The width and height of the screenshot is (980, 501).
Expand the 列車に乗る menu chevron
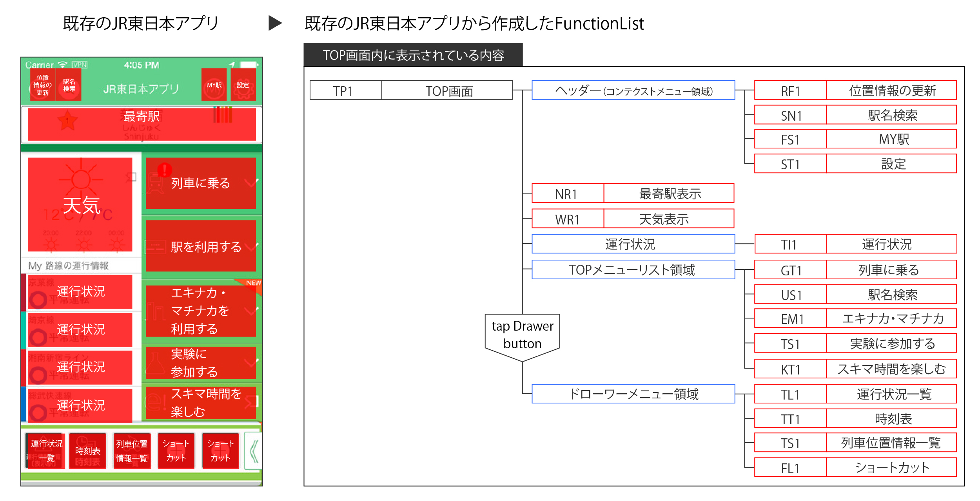251,183
